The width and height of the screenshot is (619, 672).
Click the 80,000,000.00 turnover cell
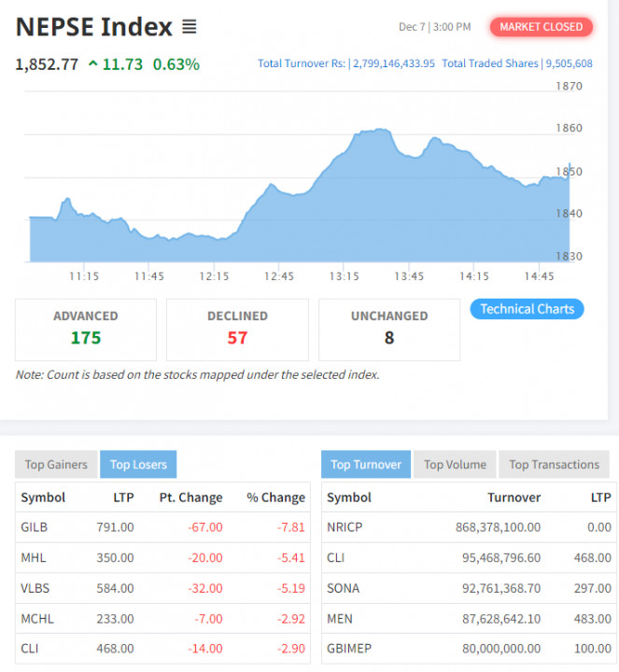pyautogui.click(x=501, y=649)
